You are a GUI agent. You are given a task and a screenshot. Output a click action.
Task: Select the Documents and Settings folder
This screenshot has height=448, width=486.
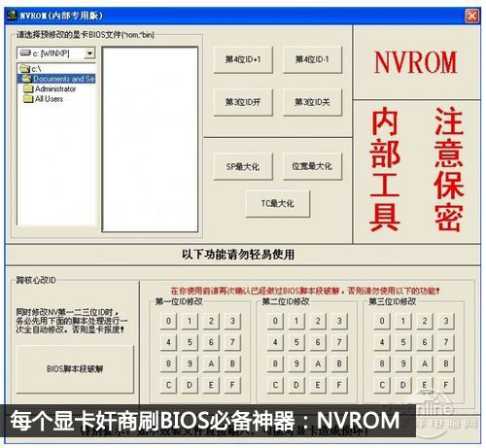[57, 79]
